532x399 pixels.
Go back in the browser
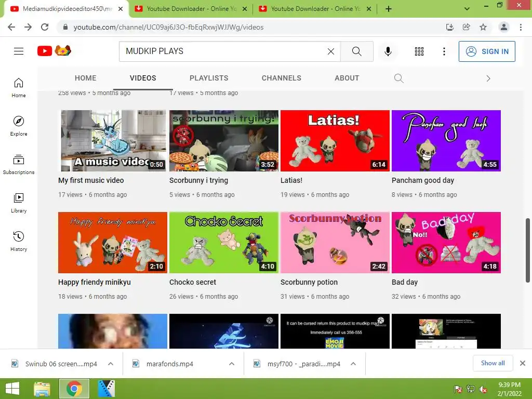pyautogui.click(x=11, y=27)
